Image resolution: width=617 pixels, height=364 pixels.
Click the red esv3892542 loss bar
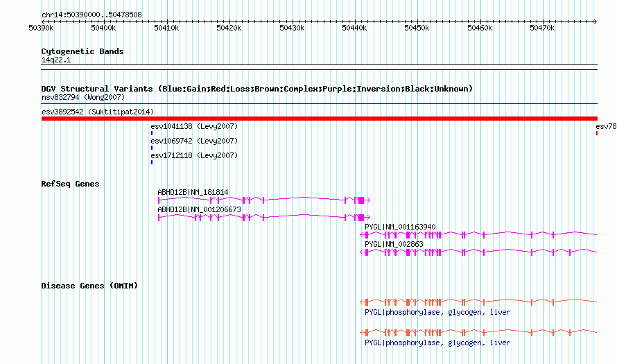[319, 119]
